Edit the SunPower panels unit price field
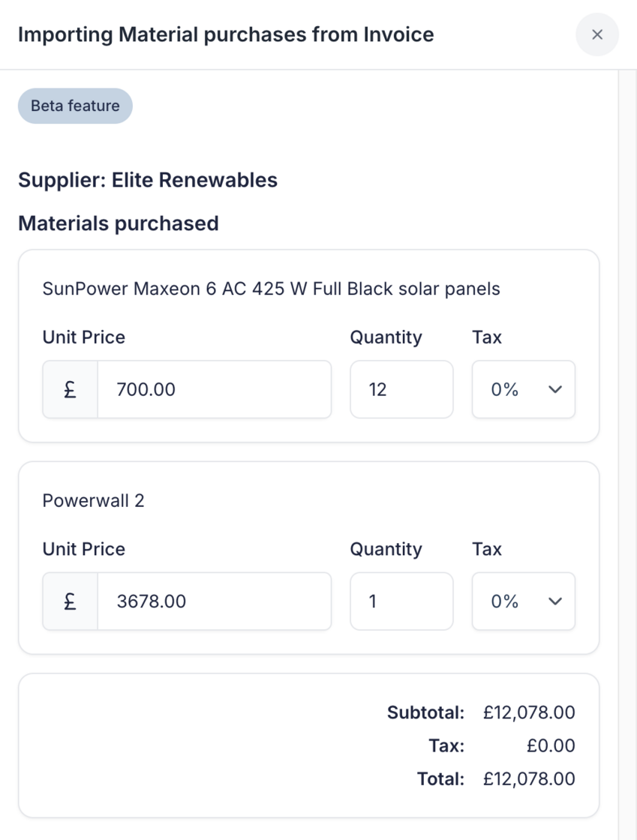Screen dimensions: 637x840 click(x=214, y=389)
